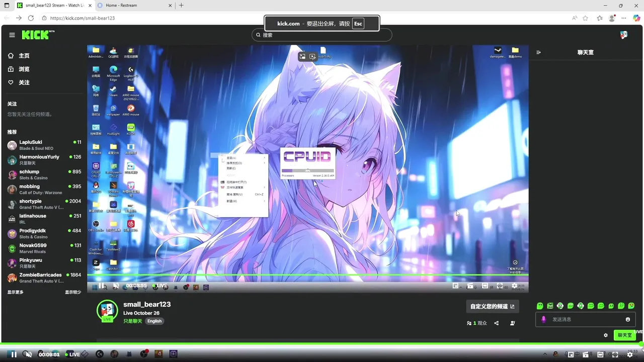
Task: Go to the 主页 home page
Action: (19, 56)
